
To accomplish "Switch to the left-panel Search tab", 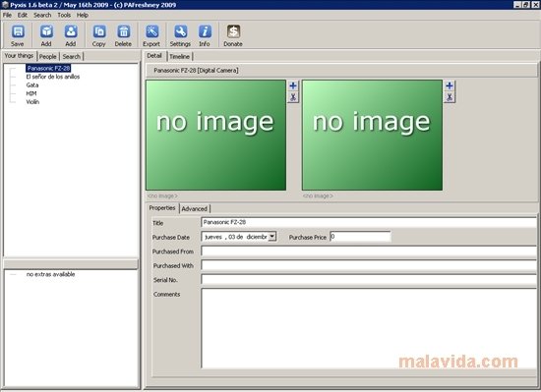I will 72,57.
